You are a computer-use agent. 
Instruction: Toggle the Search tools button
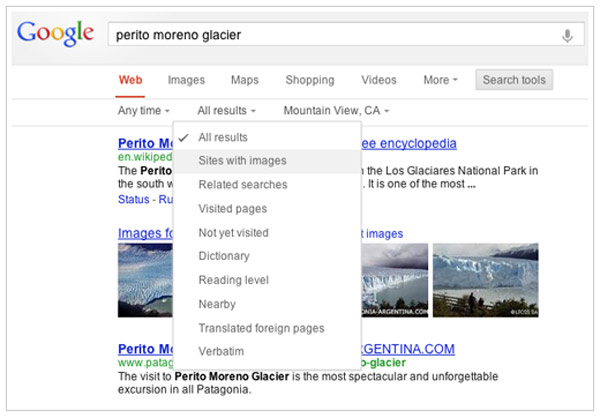[514, 80]
